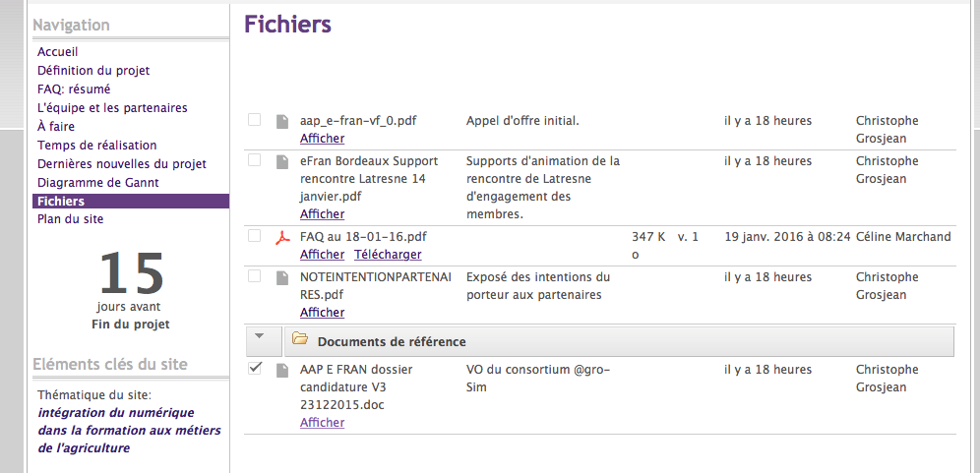This screenshot has height=473, width=980.
Task: Open the Diagramme de Gantt navigation item
Action: coord(97,182)
